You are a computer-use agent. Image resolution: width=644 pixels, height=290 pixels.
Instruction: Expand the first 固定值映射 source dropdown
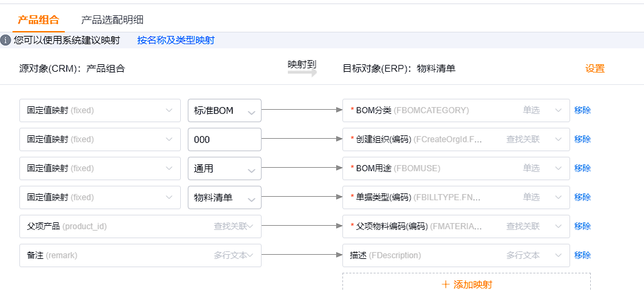100,110
